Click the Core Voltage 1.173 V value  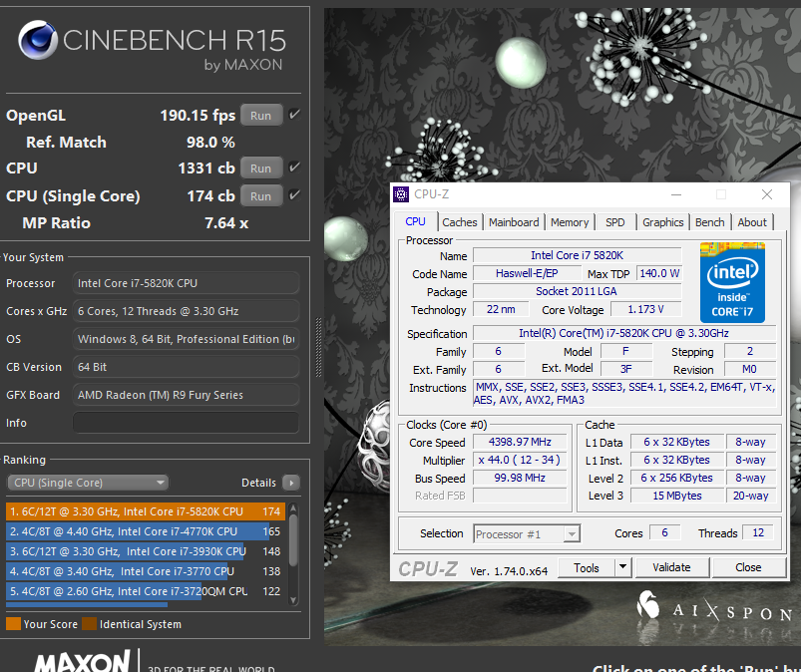(645, 309)
